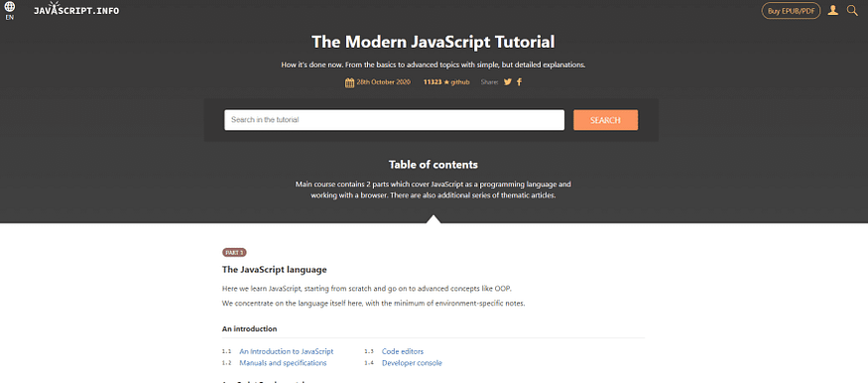Click the '28th October 2020' date text
868x383 pixels.
click(384, 82)
